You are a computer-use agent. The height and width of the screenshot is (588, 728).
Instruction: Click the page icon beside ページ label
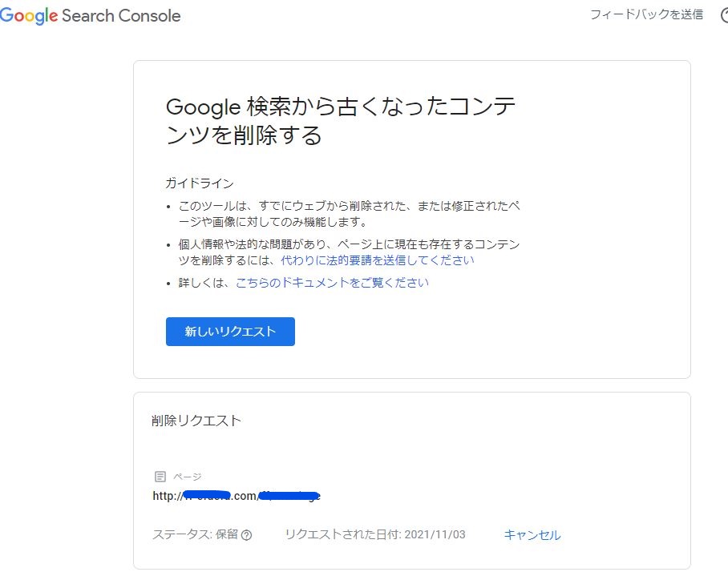click(x=160, y=477)
